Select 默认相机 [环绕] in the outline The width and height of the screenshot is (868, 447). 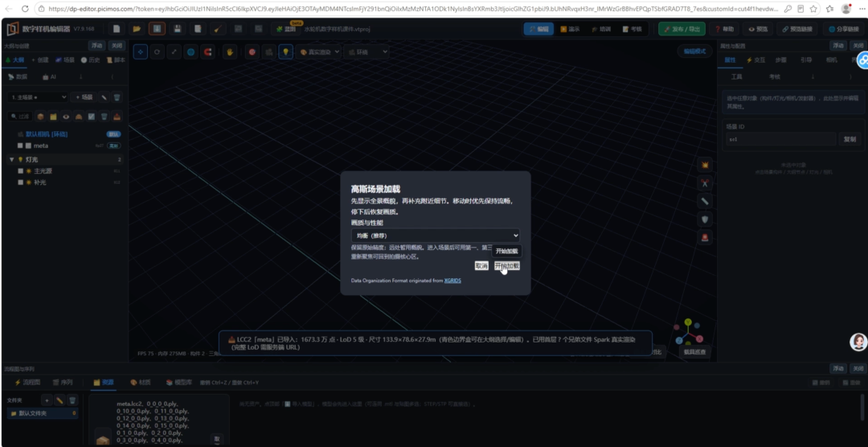point(47,134)
